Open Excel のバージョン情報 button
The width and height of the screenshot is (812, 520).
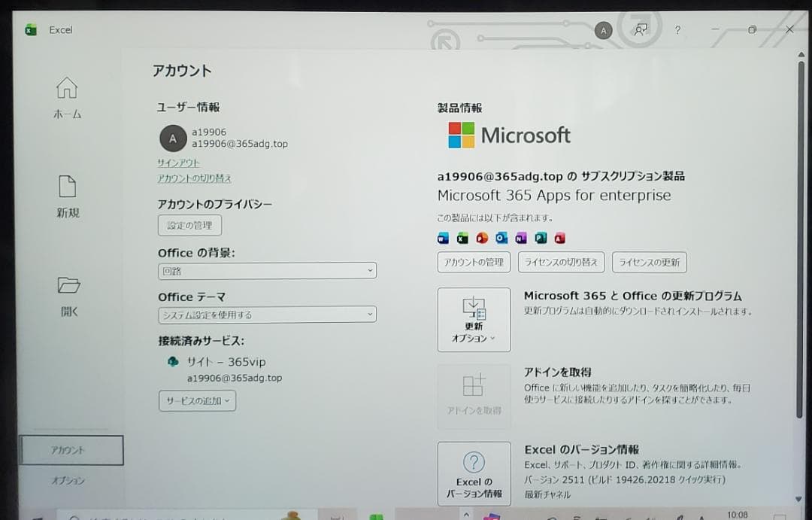(x=474, y=473)
